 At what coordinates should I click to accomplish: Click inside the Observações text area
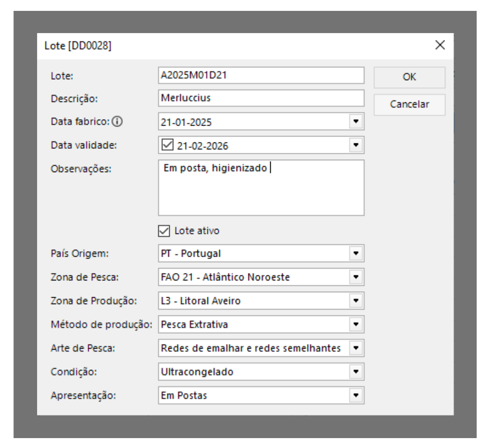261,193
